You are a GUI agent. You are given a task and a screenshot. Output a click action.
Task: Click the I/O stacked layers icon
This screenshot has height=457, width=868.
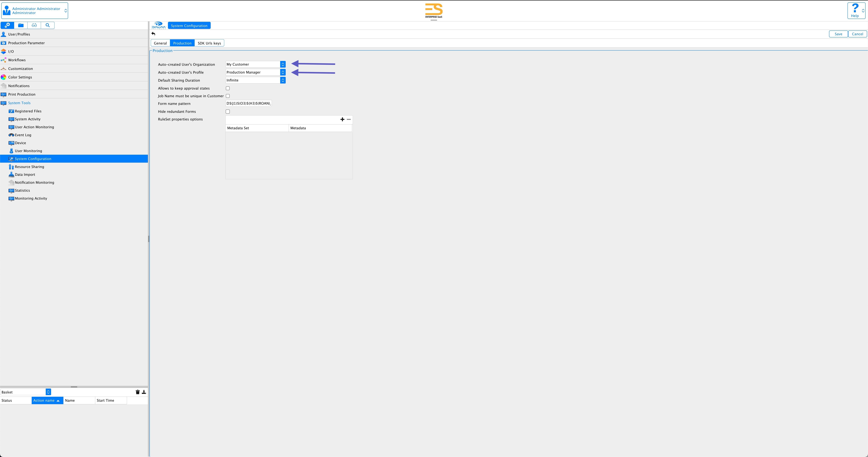pyautogui.click(x=3, y=51)
